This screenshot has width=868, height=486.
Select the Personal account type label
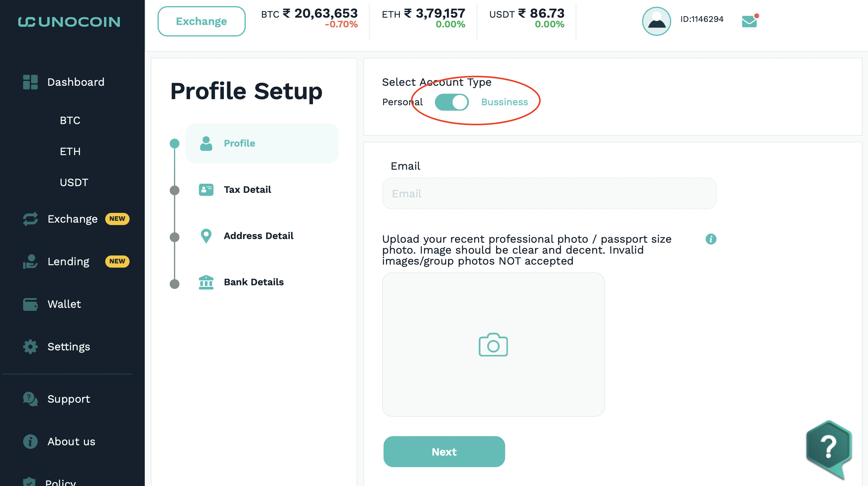(402, 102)
